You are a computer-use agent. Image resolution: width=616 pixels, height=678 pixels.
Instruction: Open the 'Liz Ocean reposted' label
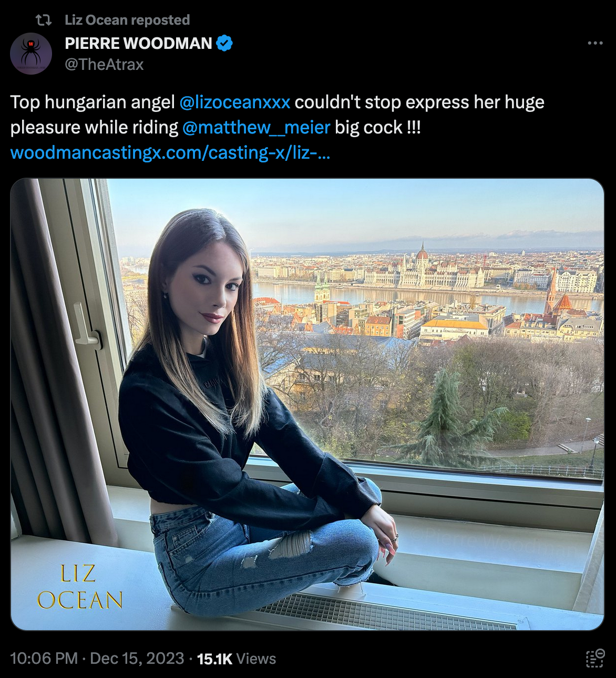pos(127,20)
